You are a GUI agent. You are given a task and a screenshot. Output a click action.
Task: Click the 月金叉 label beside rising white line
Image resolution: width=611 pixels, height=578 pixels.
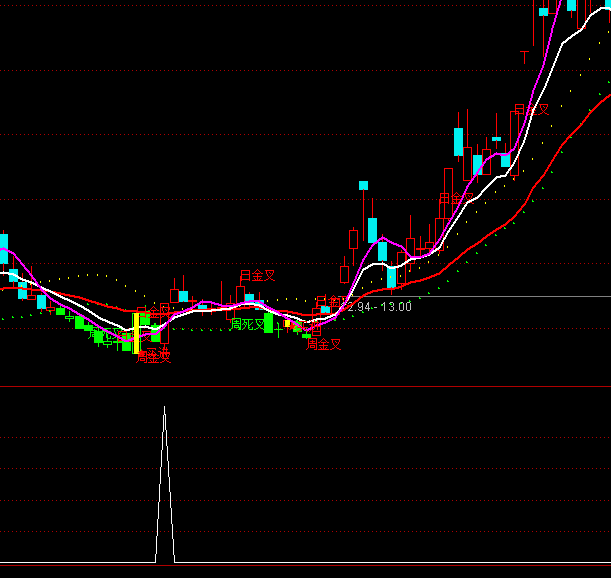tap(456, 199)
